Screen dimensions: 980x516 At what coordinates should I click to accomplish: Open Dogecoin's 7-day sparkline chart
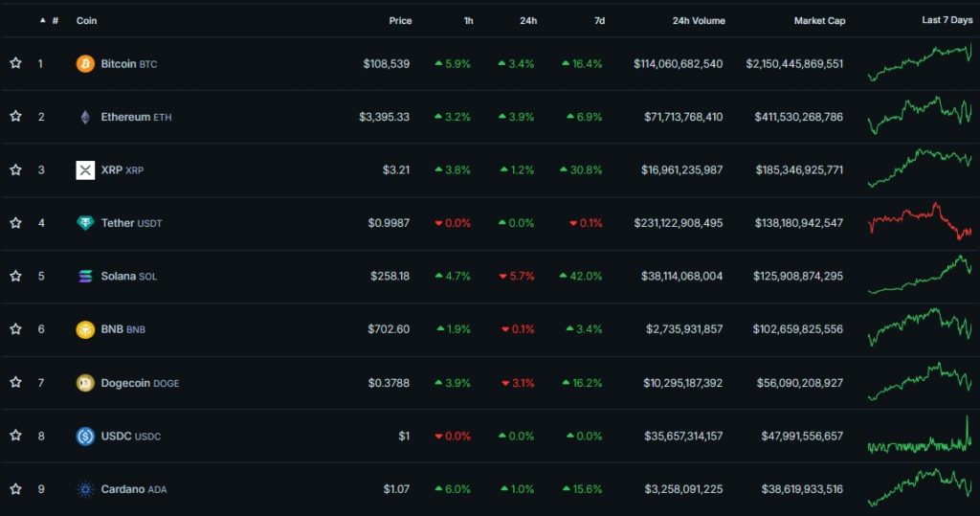tap(920, 382)
